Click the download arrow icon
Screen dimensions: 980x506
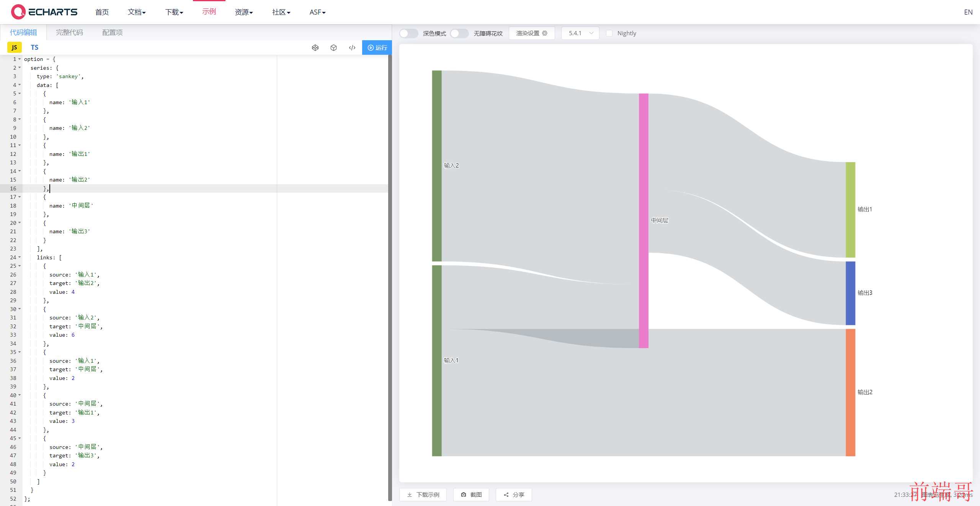(409, 495)
